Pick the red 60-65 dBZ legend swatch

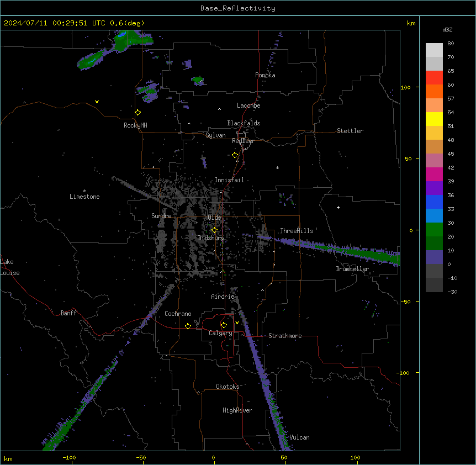pos(434,78)
